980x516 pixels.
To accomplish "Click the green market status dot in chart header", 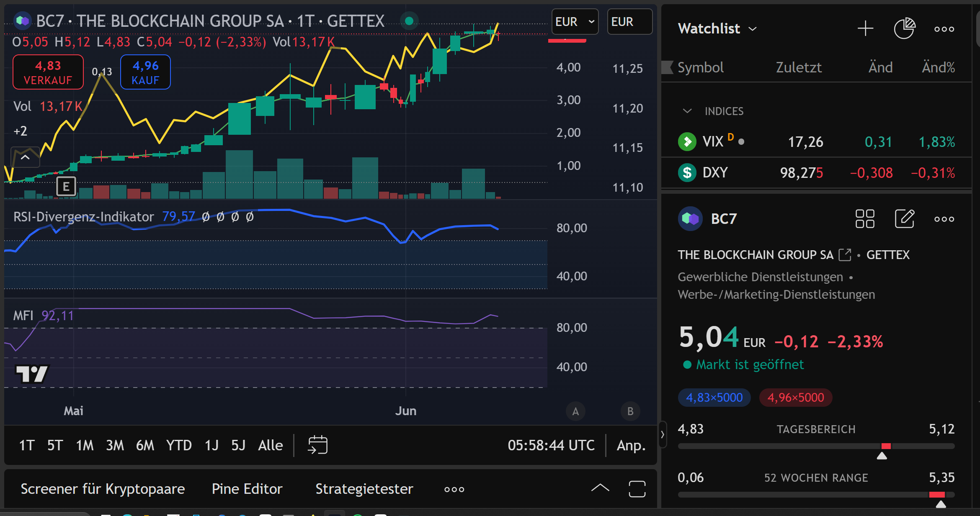I will (409, 21).
